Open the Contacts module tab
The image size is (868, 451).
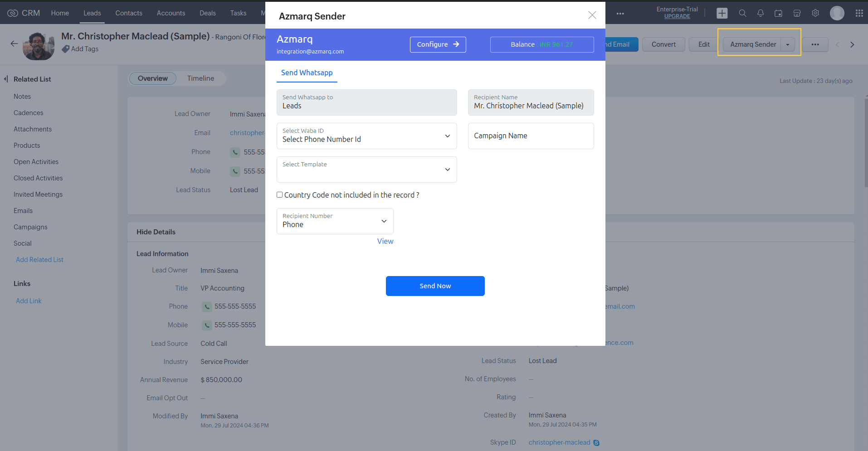coord(129,13)
